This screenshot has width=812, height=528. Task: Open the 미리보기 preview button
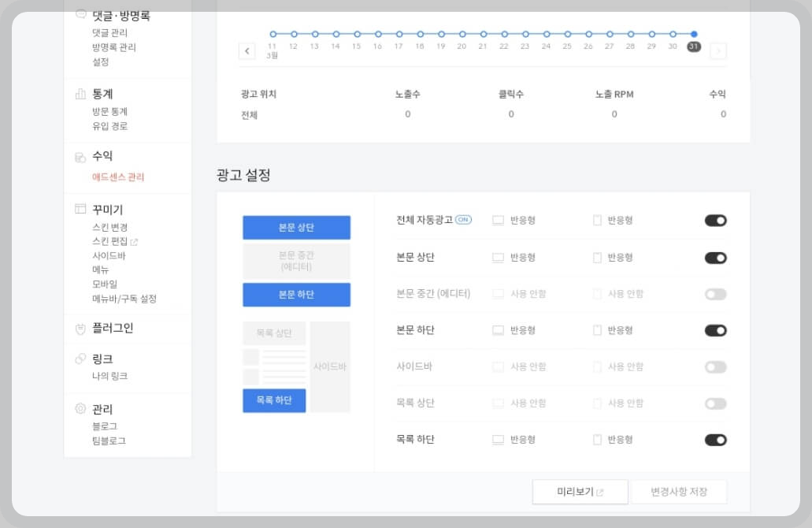click(580, 491)
